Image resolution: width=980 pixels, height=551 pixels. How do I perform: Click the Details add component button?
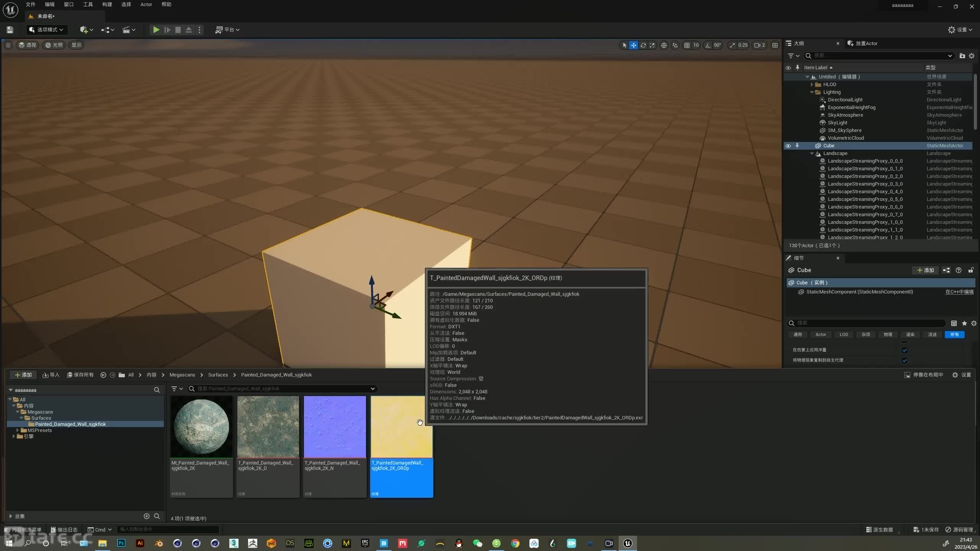(925, 270)
